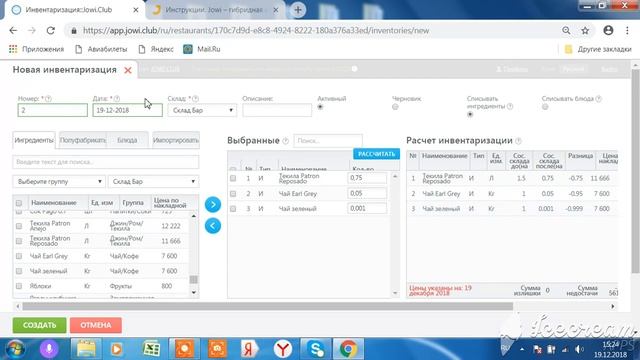Select the Черновик radio button
Image resolution: width=640 pixels, height=360 pixels.
pyautogui.click(x=395, y=107)
